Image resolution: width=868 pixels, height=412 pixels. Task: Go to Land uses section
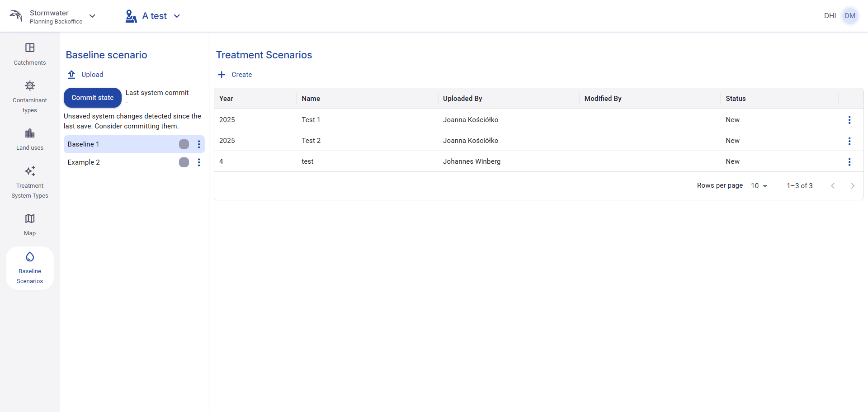click(30, 139)
